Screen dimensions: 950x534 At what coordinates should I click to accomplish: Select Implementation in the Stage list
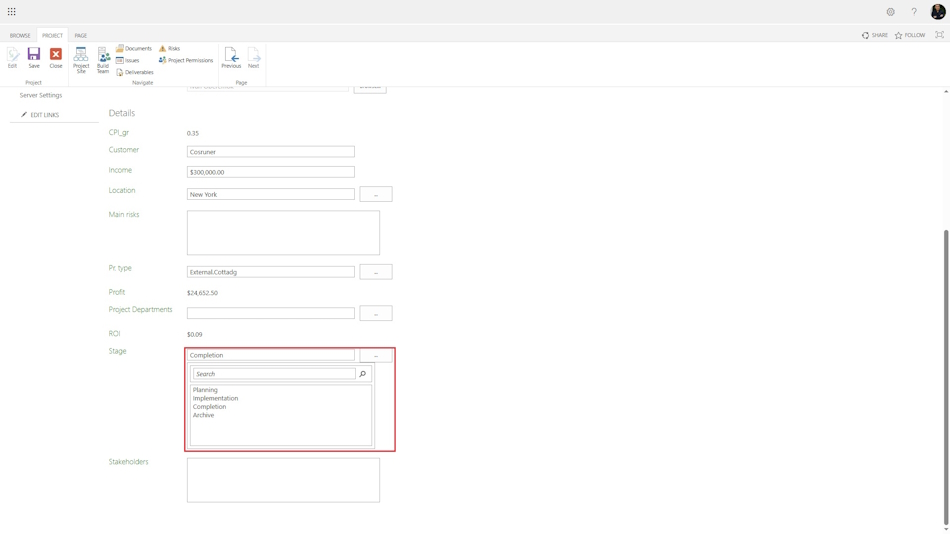215,398
